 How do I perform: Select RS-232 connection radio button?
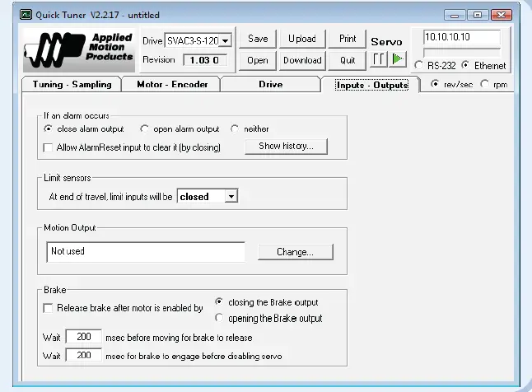tap(418, 65)
